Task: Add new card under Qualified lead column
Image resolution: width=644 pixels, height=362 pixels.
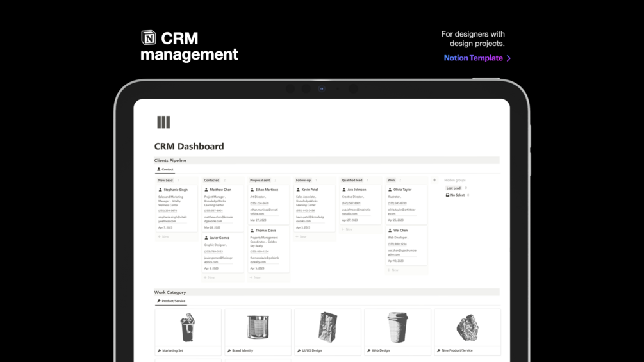Action: click(x=347, y=229)
